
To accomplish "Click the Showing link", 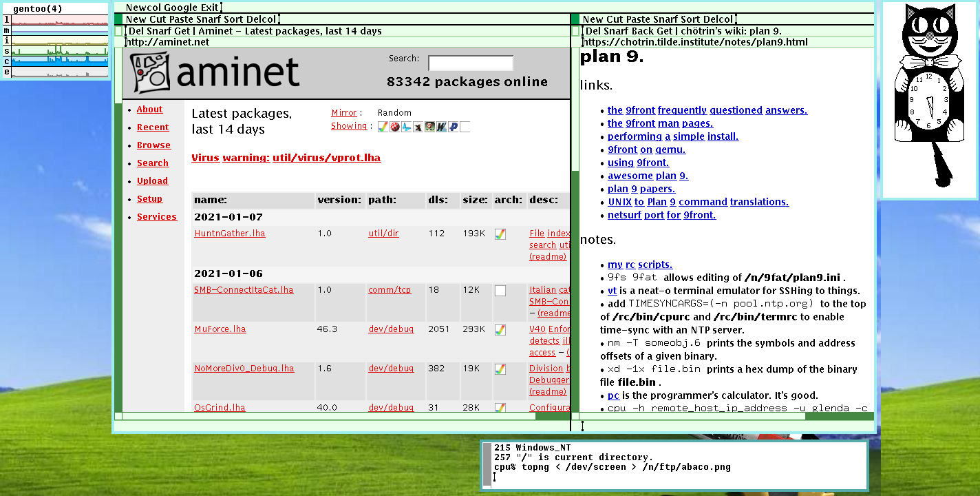I will (x=349, y=126).
